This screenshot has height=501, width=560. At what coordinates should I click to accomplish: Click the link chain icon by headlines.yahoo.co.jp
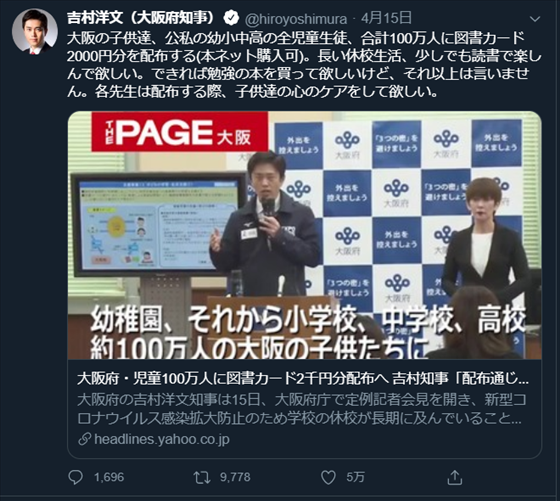pos(85,439)
